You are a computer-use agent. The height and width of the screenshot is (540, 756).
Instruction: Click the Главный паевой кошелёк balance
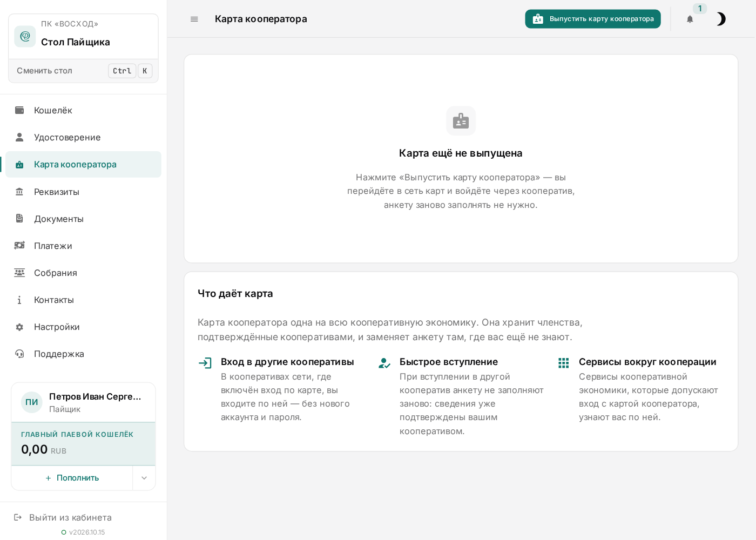[x=83, y=444]
